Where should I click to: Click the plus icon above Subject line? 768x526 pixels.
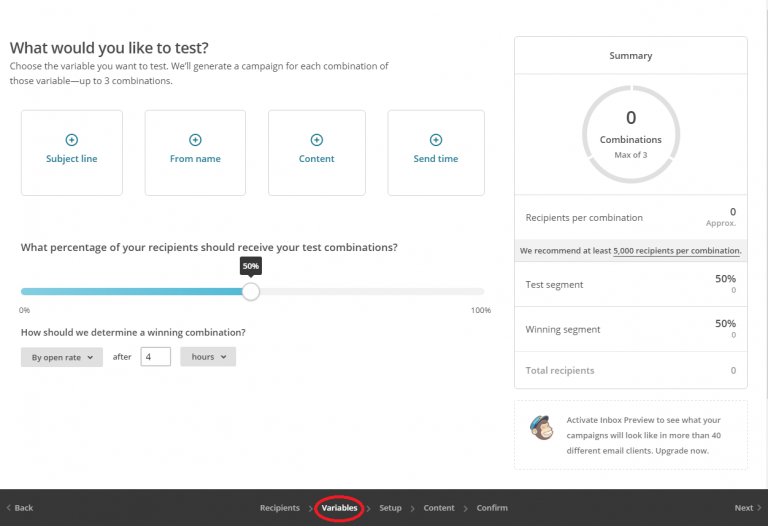71,140
